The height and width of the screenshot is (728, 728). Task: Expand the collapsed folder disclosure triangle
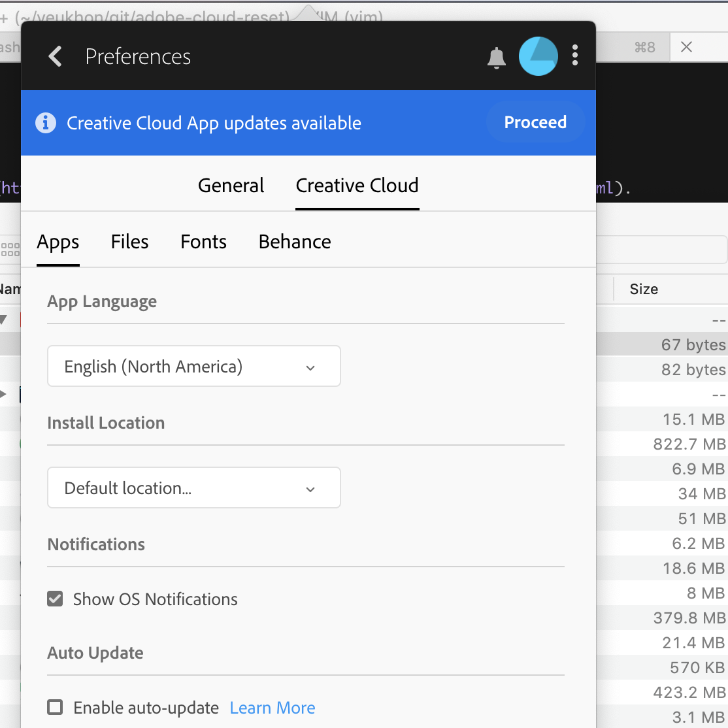point(3,394)
